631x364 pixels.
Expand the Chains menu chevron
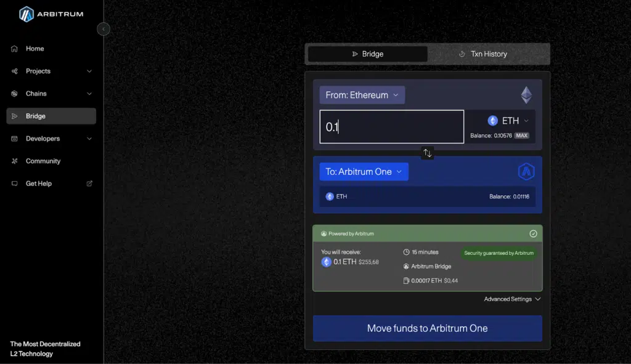click(x=89, y=94)
